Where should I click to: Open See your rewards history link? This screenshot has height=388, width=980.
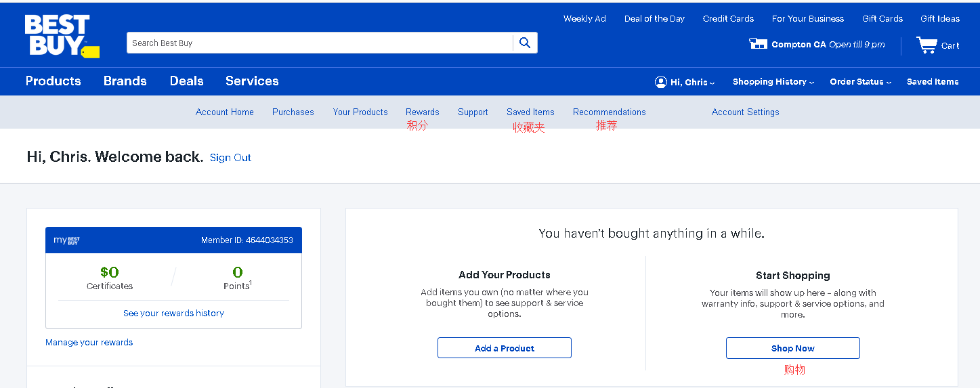[x=173, y=314]
